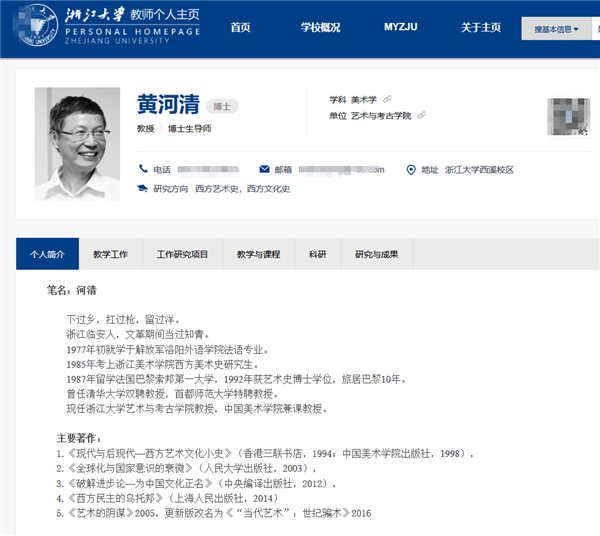Click the professor's portrait photo
The height and width of the screenshot is (536, 600).
pyautogui.click(x=77, y=144)
